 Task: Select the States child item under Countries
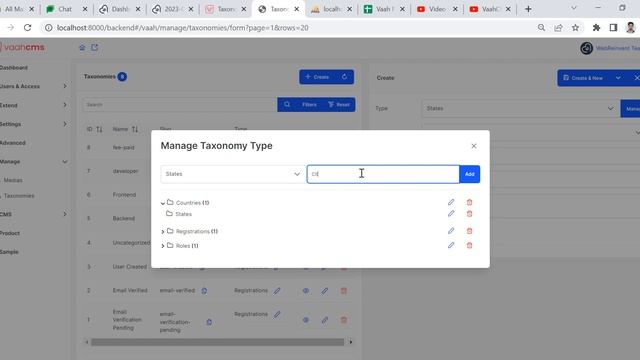[x=183, y=214]
